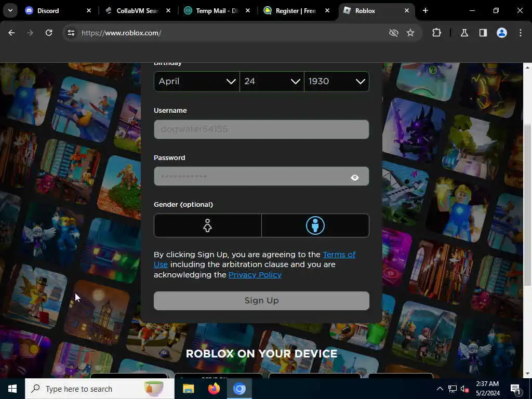Open the browser extensions puzzle icon
This screenshot has width=532, height=399.
coord(436,33)
